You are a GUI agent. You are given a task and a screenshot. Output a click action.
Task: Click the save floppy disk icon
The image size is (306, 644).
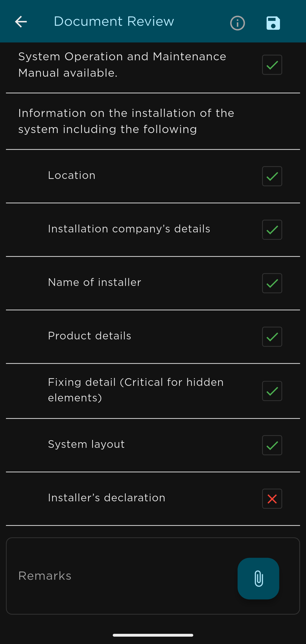coord(273,23)
